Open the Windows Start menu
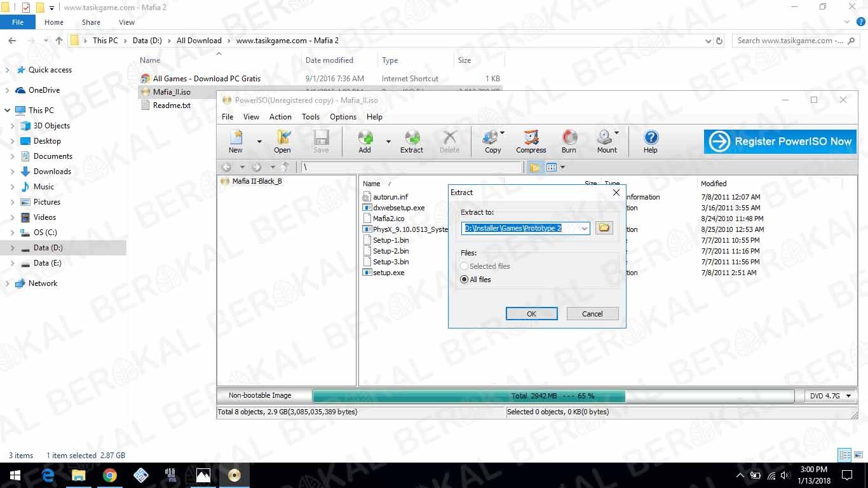868x488 pixels. coord(15,475)
